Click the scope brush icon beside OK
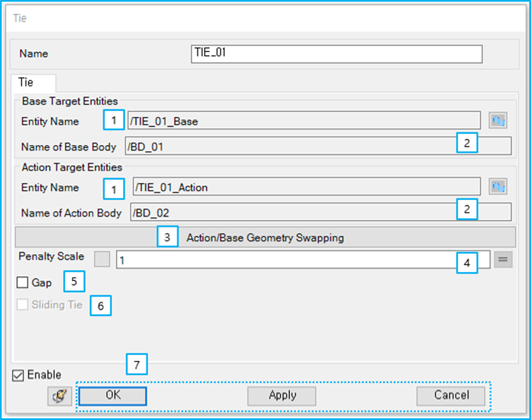 click(59, 396)
